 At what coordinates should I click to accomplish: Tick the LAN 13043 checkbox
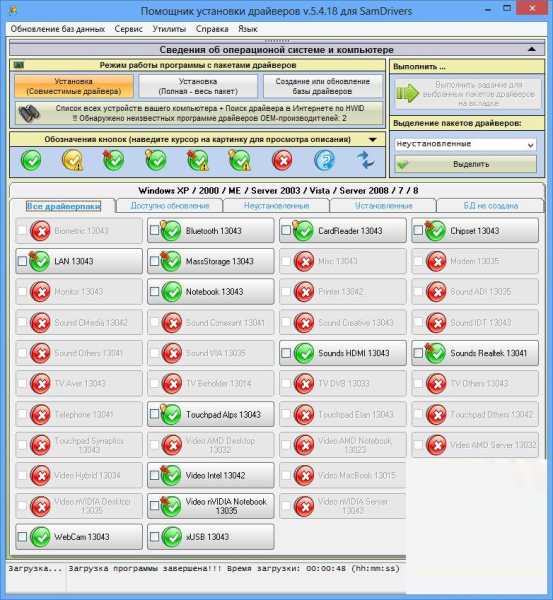22,261
